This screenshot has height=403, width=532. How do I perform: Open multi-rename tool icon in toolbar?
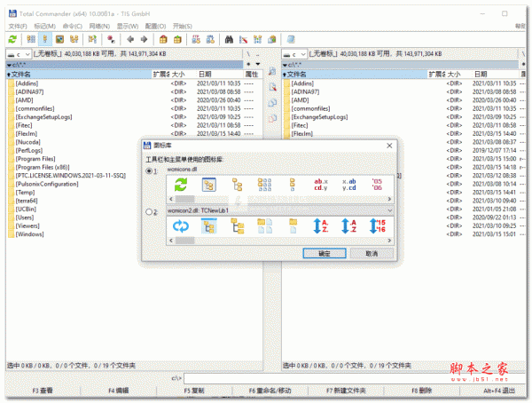(243, 39)
